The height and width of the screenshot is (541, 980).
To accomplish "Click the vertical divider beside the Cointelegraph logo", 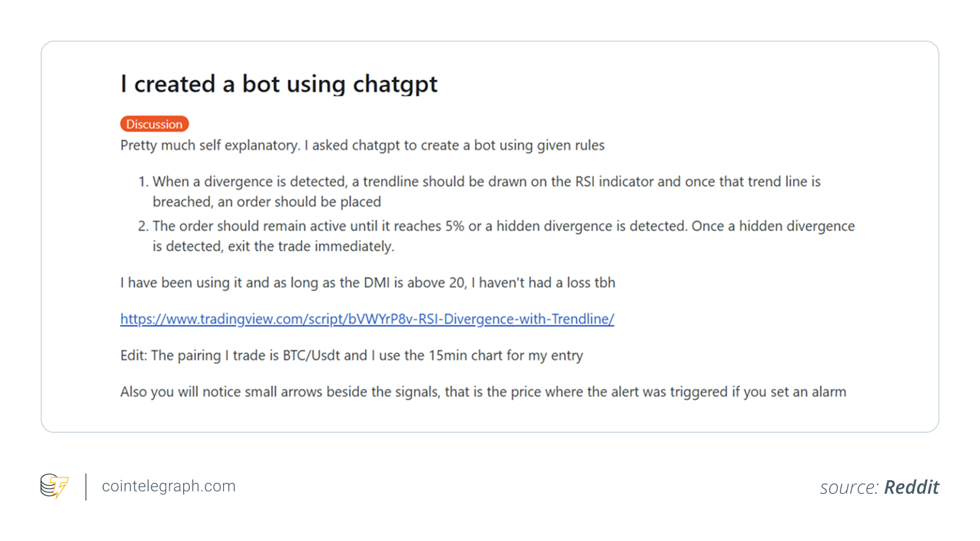I will pyautogui.click(x=86, y=487).
